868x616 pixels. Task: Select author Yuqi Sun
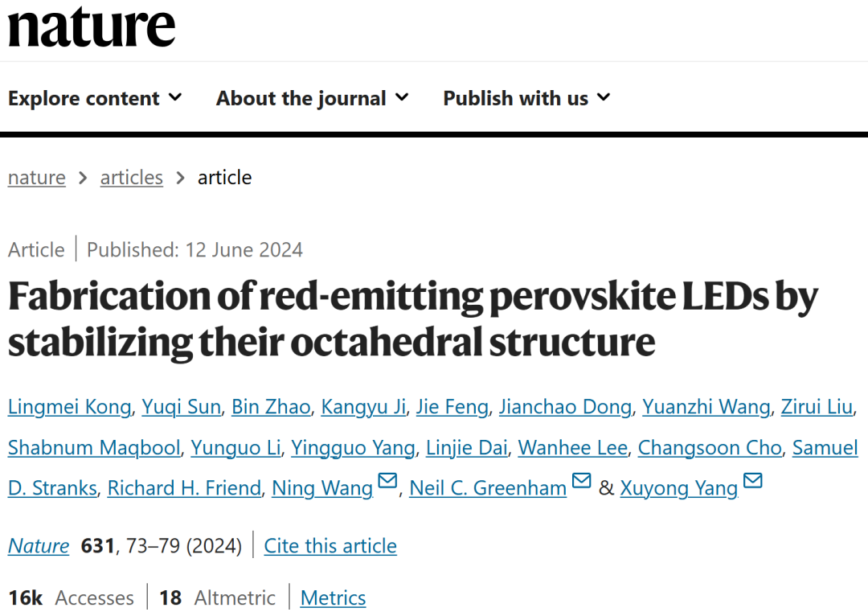tap(182, 407)
